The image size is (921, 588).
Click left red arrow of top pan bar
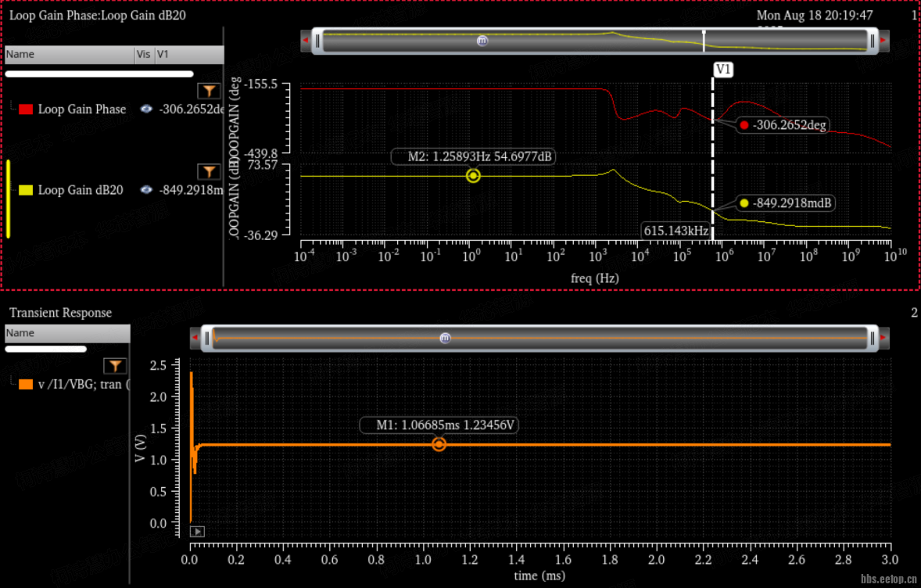306,41
